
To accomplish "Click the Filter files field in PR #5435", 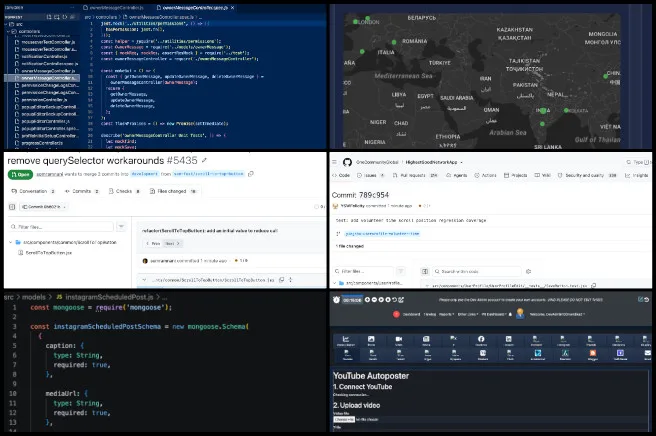I will coord(61,227).
